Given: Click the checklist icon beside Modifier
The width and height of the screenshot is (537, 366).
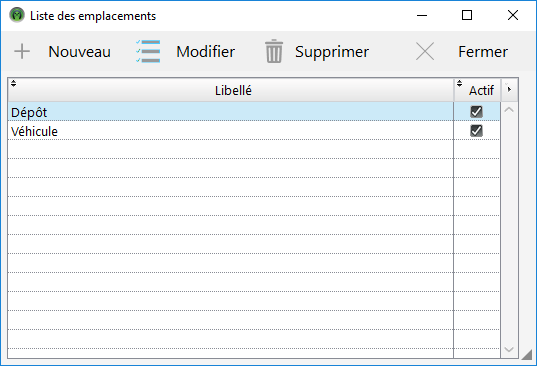Looking at the screenshot, I should click(x=148, y=51).
